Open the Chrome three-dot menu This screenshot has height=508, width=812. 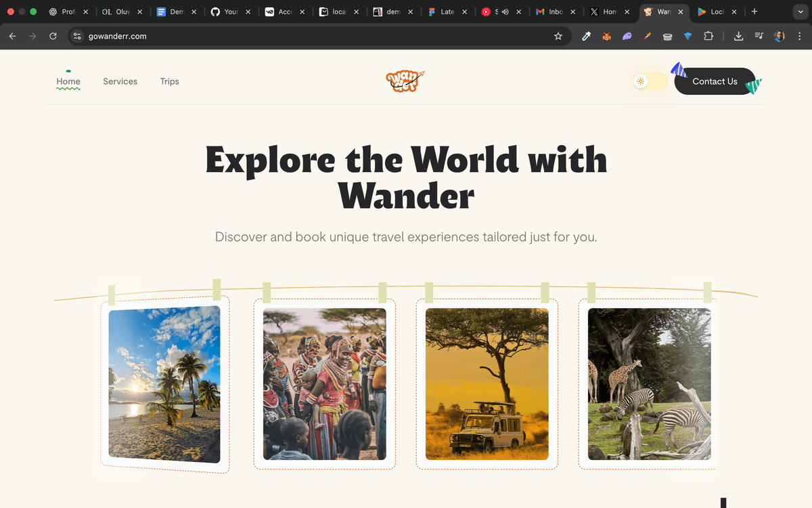(x=799, y=37)
